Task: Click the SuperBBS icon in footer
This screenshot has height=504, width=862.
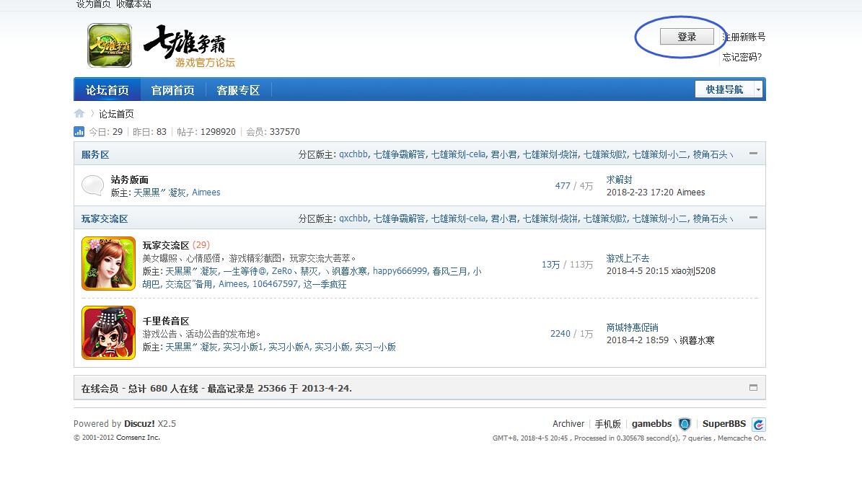Action: 758,424
